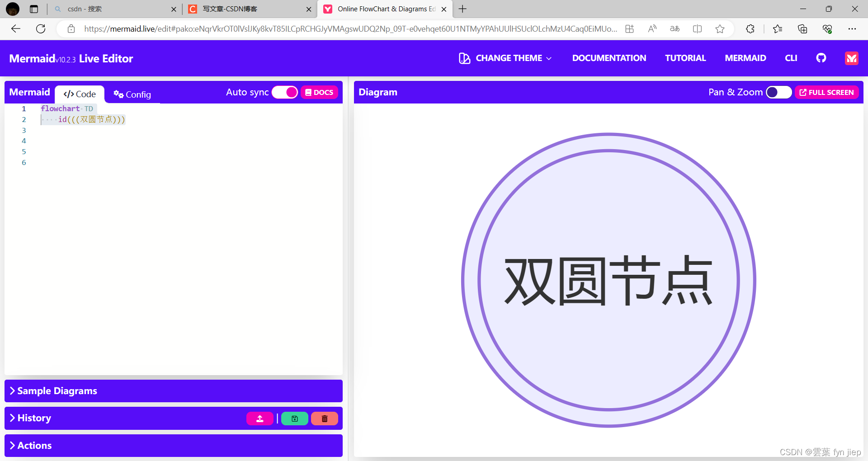The height and width of the screenshot is (461, 868).
Task: Go back with the browser back arrow
Action: coord(16,29)
